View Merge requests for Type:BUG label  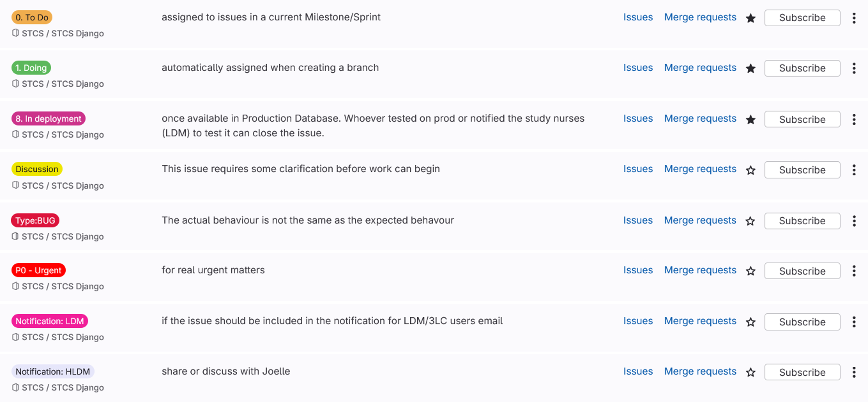[x=699, y=220]
